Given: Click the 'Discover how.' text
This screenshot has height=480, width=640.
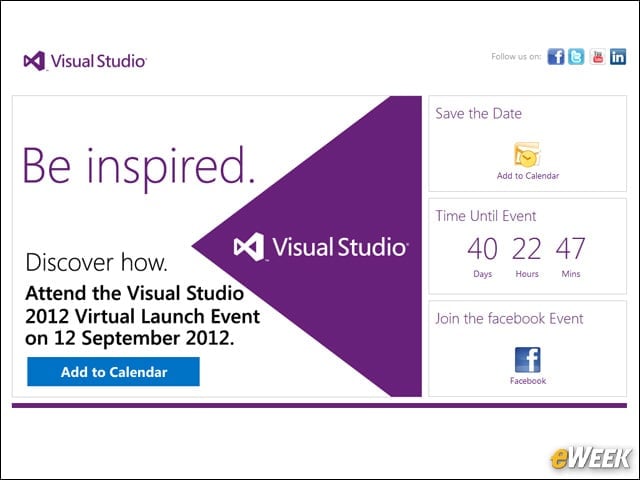Looking at the screenshot, I should pos(96,262).
